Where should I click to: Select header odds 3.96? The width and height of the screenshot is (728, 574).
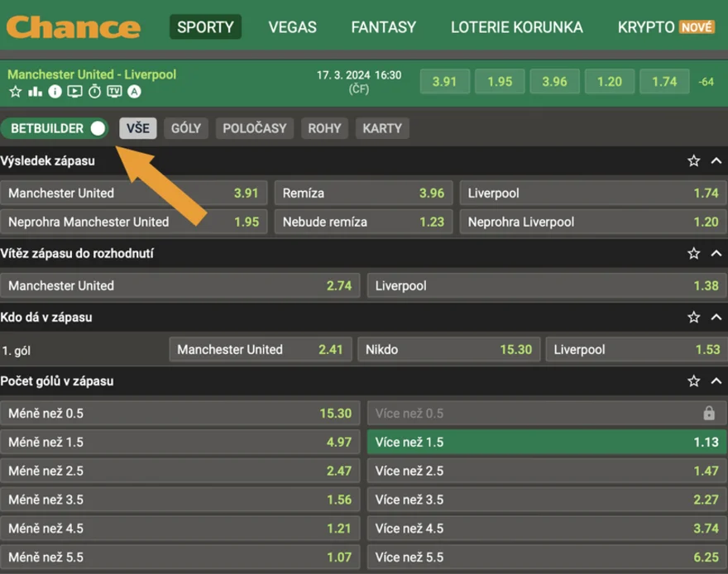[x=554, y=82]
